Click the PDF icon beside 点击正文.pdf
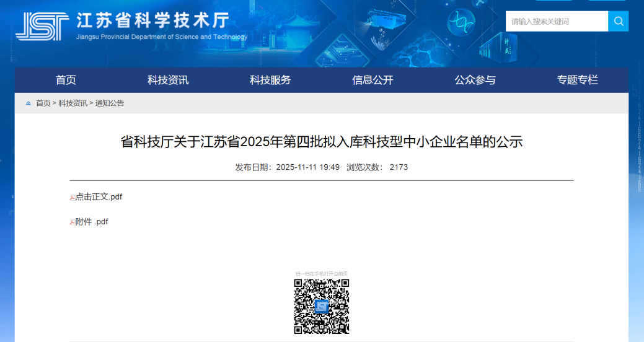644x342 pixels. click(x=73, y=198)
